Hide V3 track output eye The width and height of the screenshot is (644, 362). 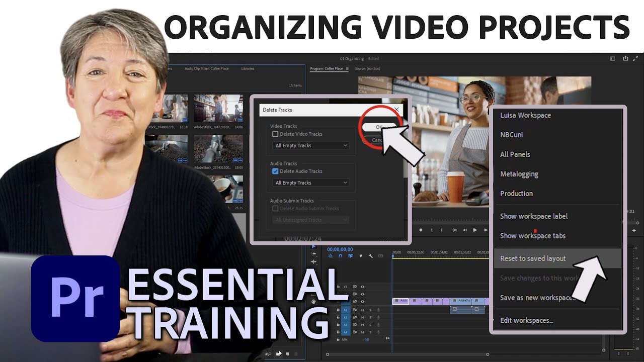363,287
